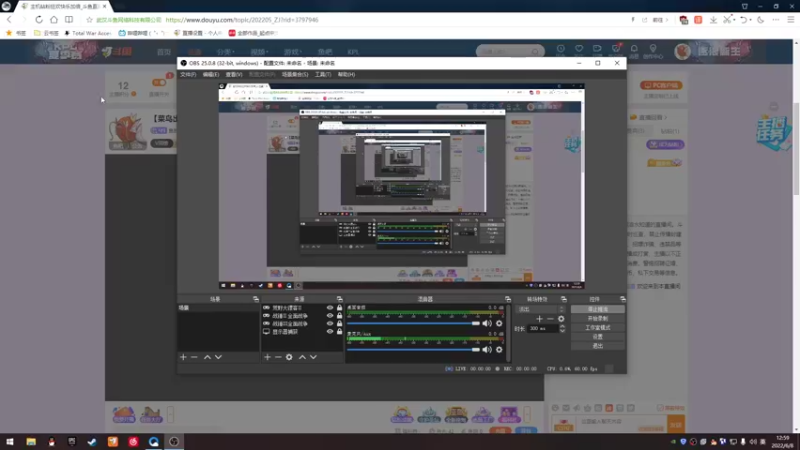Click the orange PC client button on Douyu page
Viewport: 800px width, 450px height.
click(661, 85)
